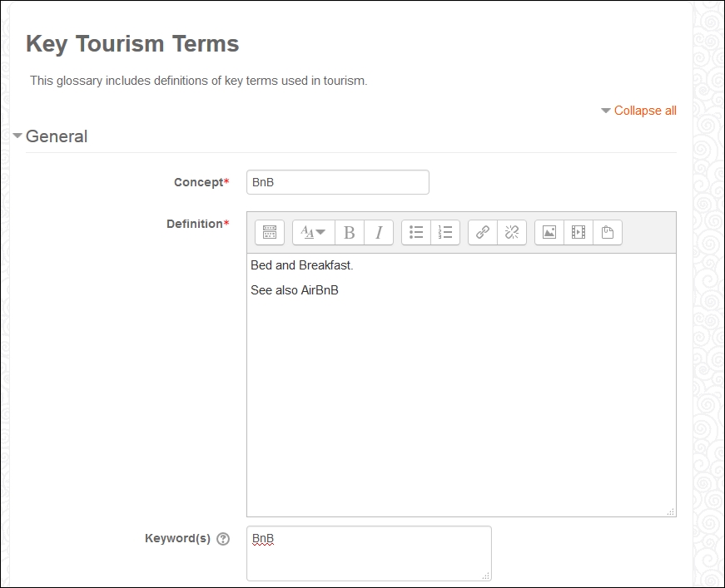
Task: Apply bold formatting in the Definition editor
Action: (349, 232)
